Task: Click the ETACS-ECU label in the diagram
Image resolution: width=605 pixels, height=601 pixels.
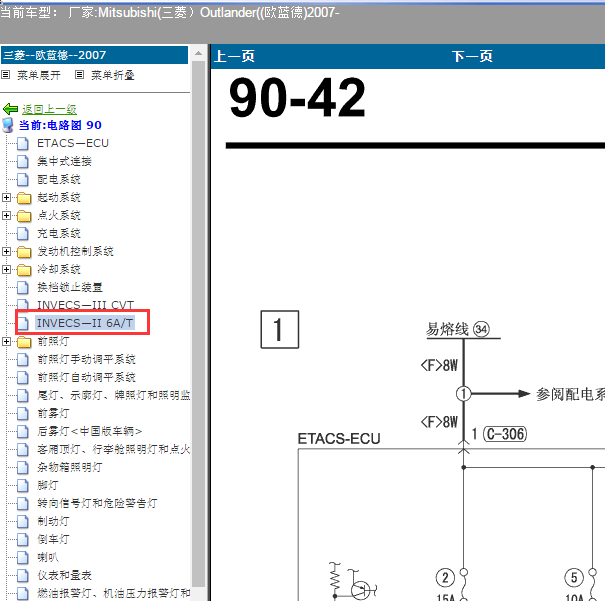Action: 339,439
